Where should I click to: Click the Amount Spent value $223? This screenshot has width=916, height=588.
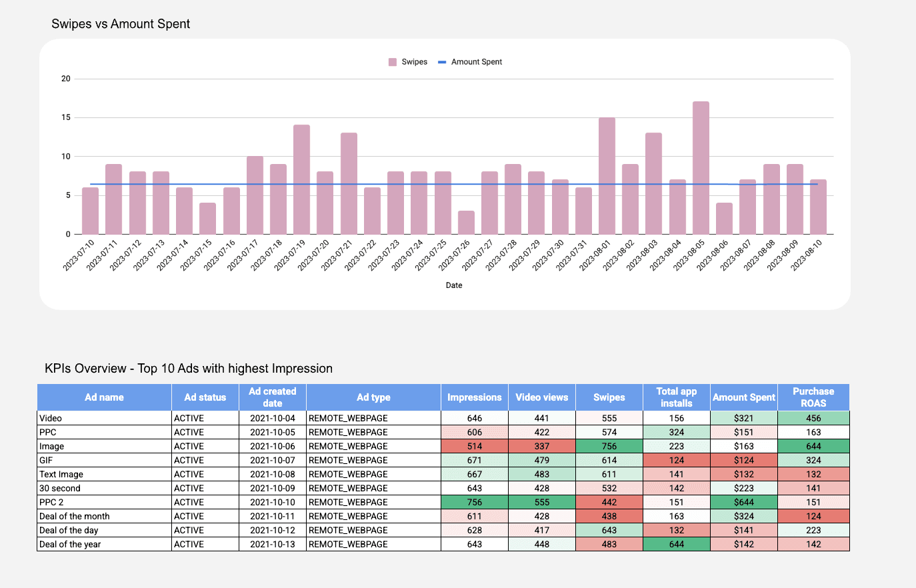(744, 489)
